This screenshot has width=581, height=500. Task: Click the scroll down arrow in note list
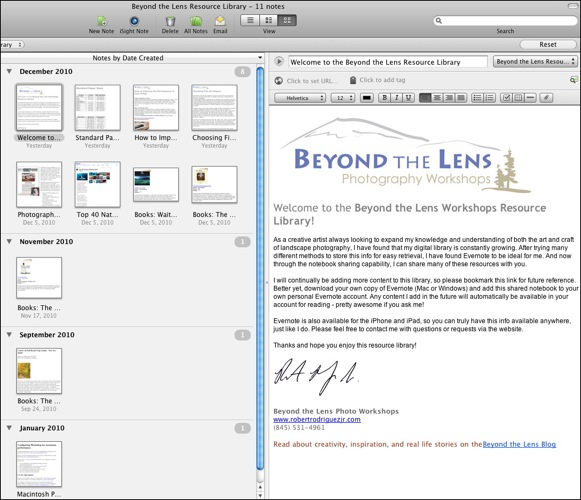(260, 495)
